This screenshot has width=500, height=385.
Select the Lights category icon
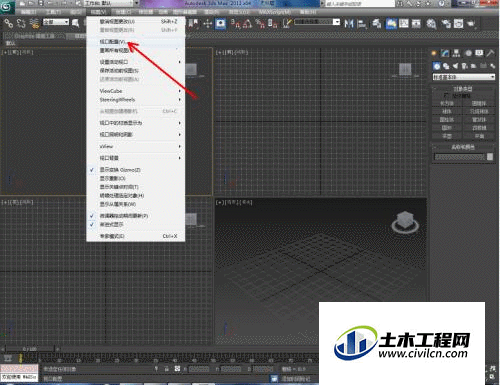tap(455, 66)
